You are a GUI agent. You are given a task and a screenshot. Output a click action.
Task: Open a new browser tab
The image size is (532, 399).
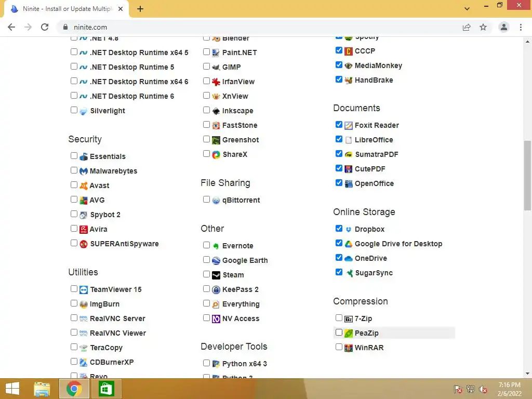pyautogui.click(x=140, y=9)
